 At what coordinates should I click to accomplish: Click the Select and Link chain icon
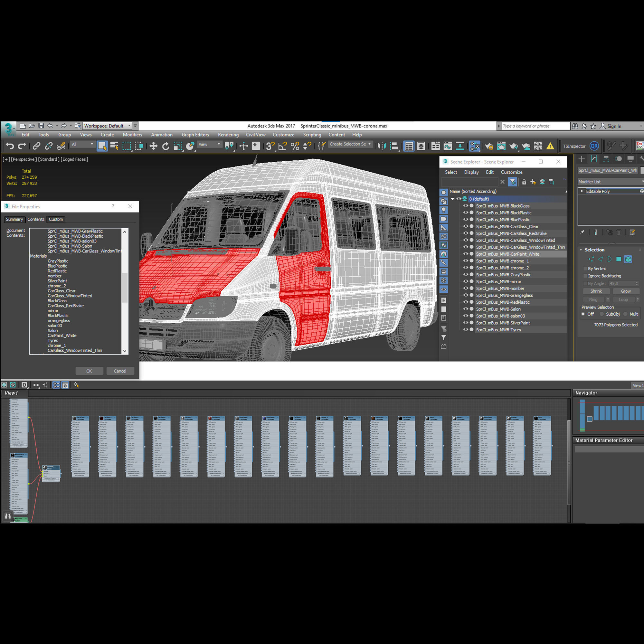pyautogui.click(x=36, y=146)
